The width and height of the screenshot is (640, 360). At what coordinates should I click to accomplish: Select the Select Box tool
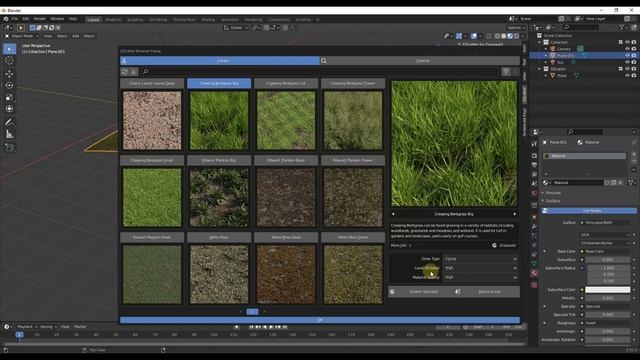pyautogui.click(x=9, y=49)
